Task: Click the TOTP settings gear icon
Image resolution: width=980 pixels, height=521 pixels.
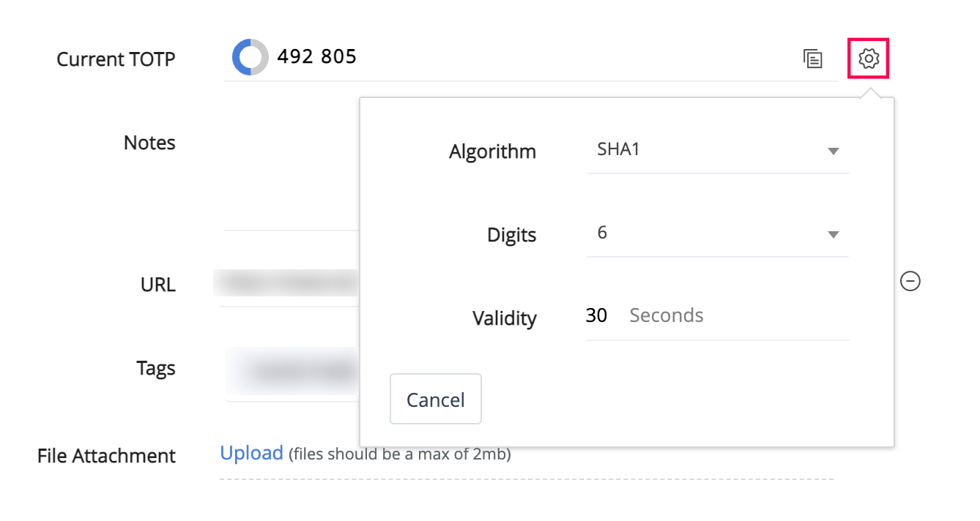Action: (x=868, y=59)
